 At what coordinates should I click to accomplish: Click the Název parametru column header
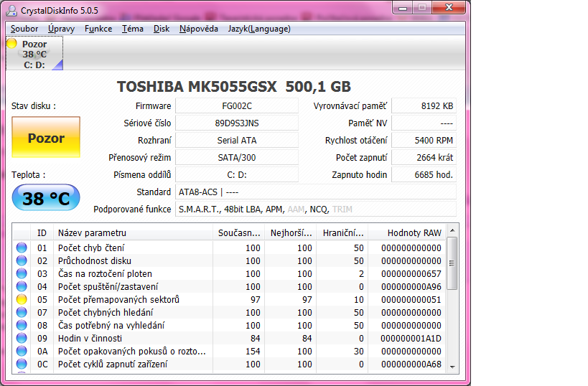tap(133, 232)
